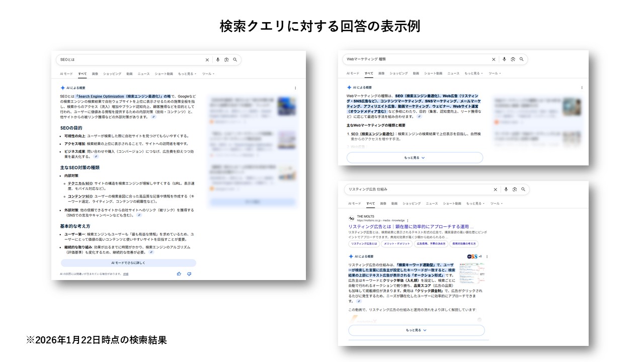Click the THE MOLTS site favicon
The image size is (644, 362).
coord(352,218)
